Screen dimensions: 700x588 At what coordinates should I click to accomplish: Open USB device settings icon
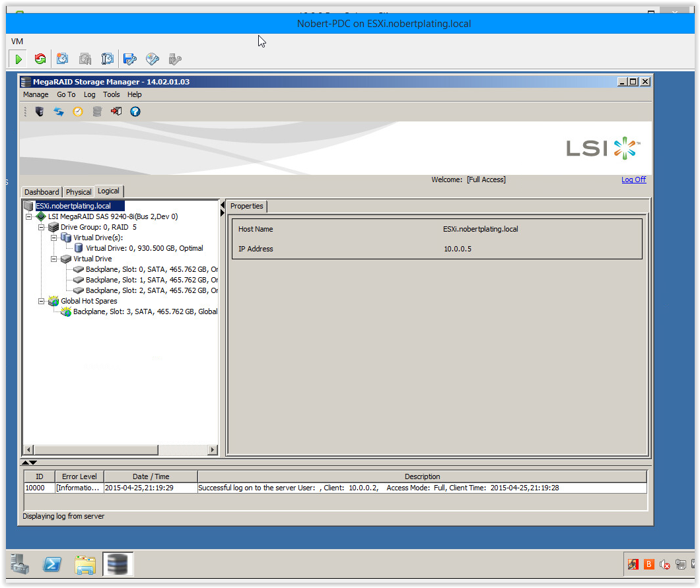pyautogui.click(x=174, y=59)
